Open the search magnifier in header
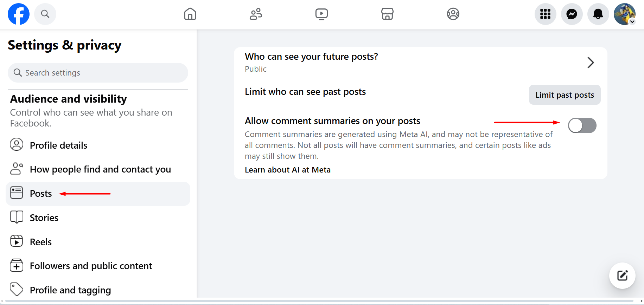The height and width of the screenshot is (305, 644). [x=45, y=14]
